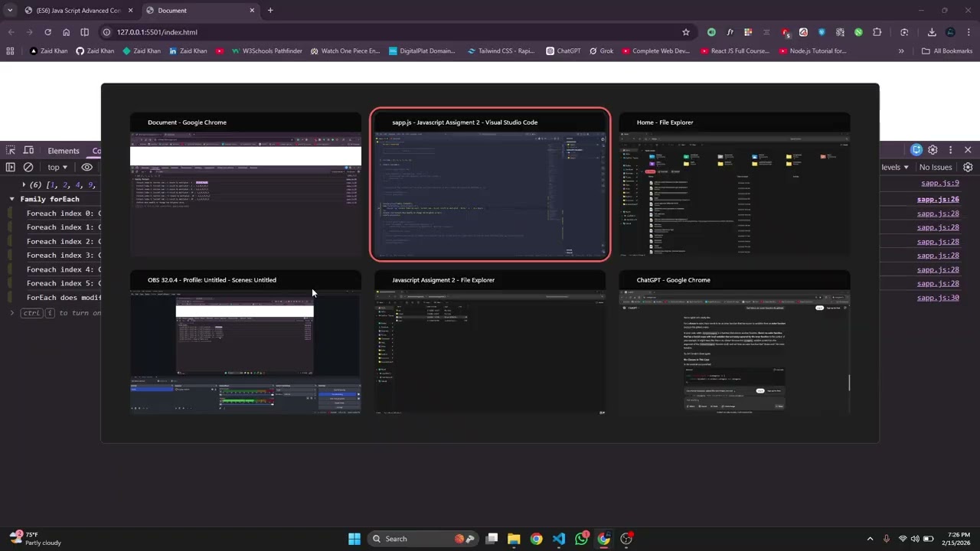Close the DevTools panel

click(x=968, y=150)
